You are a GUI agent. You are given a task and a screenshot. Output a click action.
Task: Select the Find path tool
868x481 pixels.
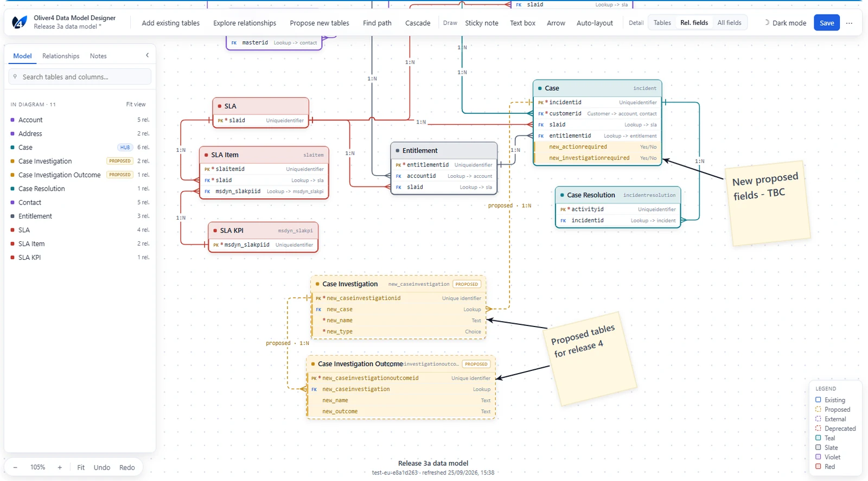point(377,23)
